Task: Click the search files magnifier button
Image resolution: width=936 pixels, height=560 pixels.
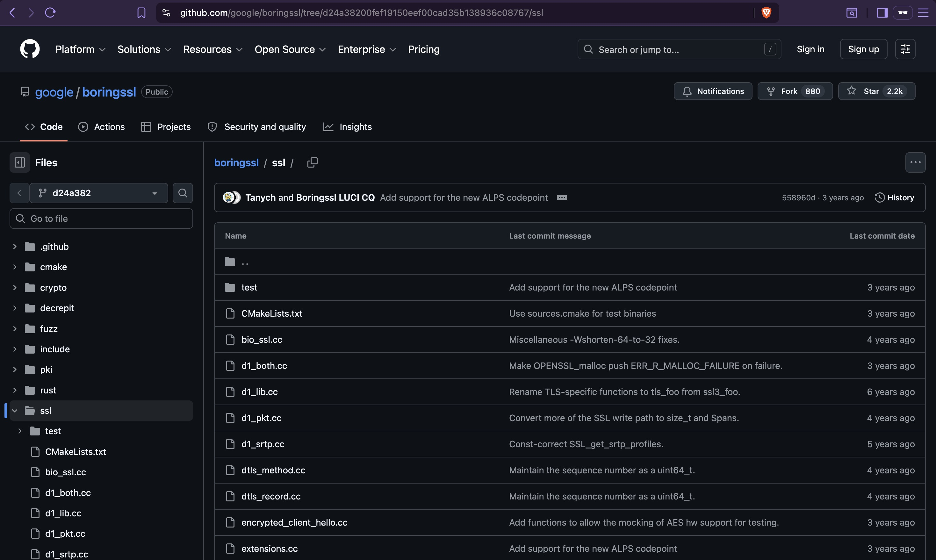Action: (x=183, y=193)
